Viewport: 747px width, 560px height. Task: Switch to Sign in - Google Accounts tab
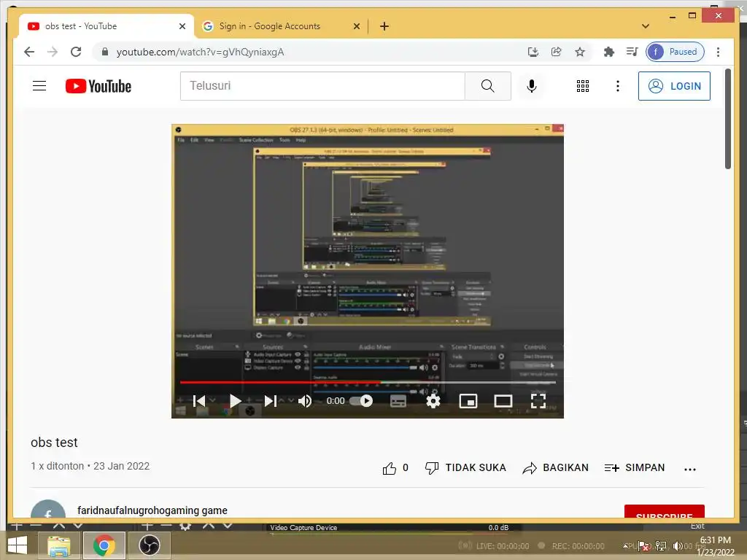pos(270,26)
